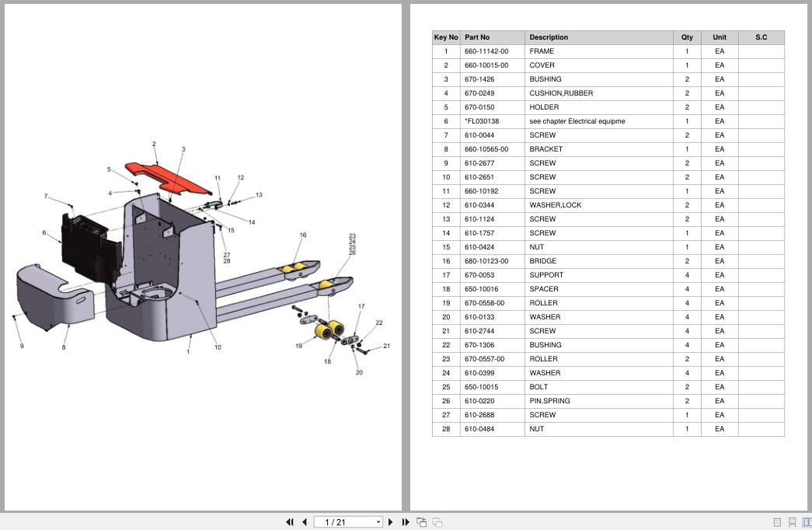The width and height of the screenshot is (812, 530).
Task: Go to the first page
Action: pyautogui.click(x=290, y=522)
